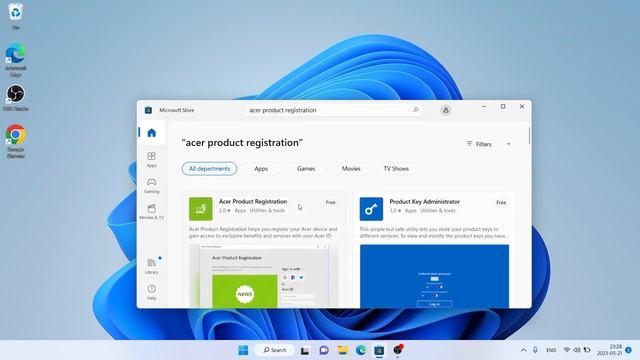The height and width of the screenshot is (360, 640).
Task: Open Task View from the taskbar
Action: [304, 350]
